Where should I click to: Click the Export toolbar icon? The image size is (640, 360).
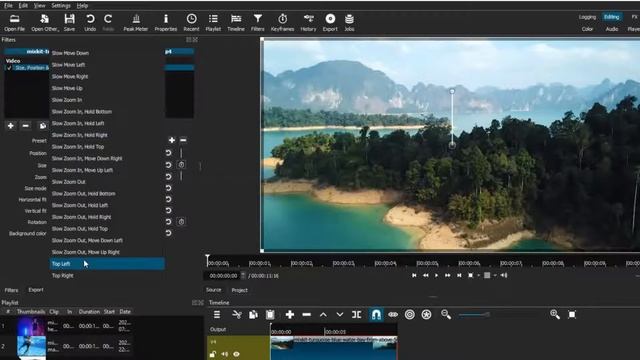click(x=330, y=22)
